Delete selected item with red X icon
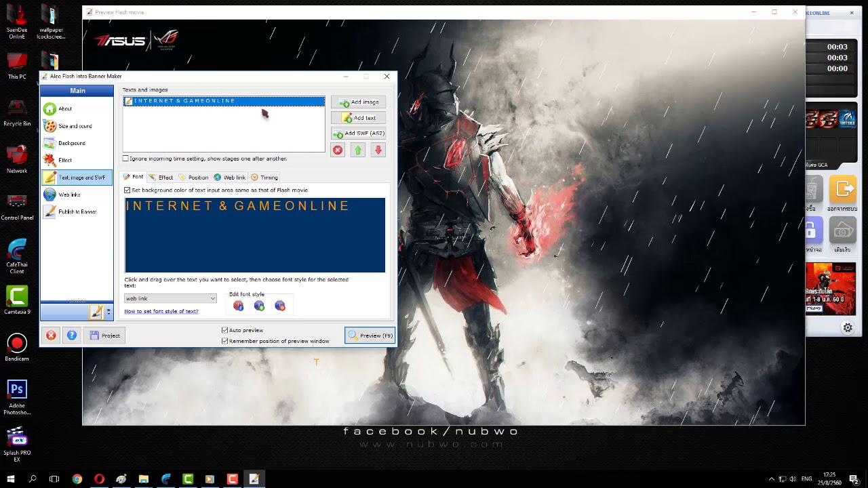The image size is (868, 488). coord(338,150)
